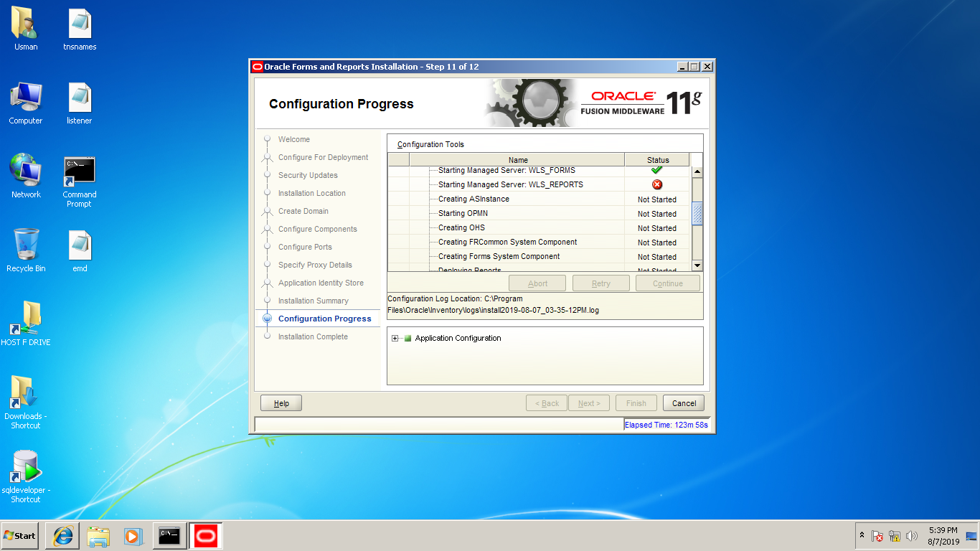Click the Help button
The image size is (980, 551).
point(281,403)
